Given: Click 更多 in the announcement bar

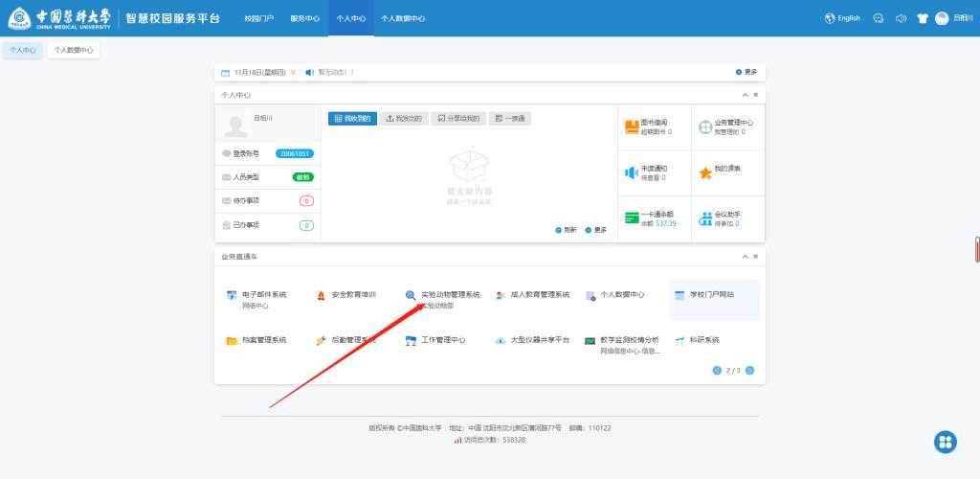Looking at the screenshot, I should click(x=746, y=72).
